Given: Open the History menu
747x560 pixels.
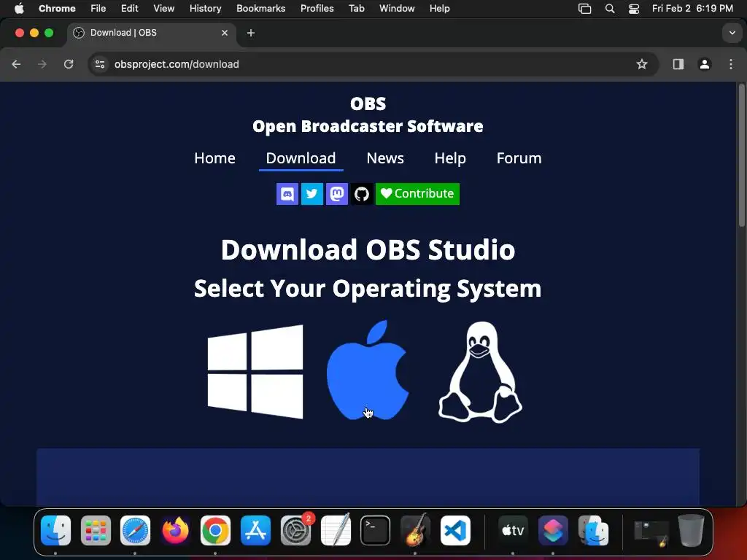Looking at the screenshot, I should (x=205, y=9).
